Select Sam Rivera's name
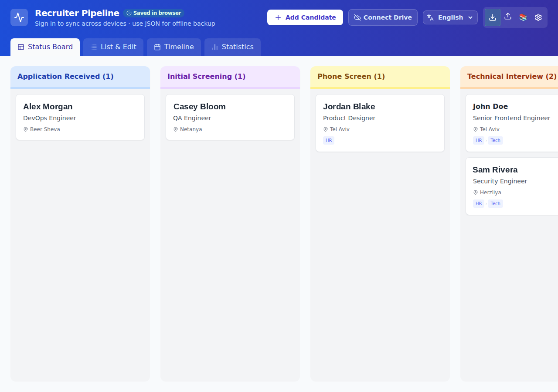This screenshot has height=392, width=558. [495, 170]
